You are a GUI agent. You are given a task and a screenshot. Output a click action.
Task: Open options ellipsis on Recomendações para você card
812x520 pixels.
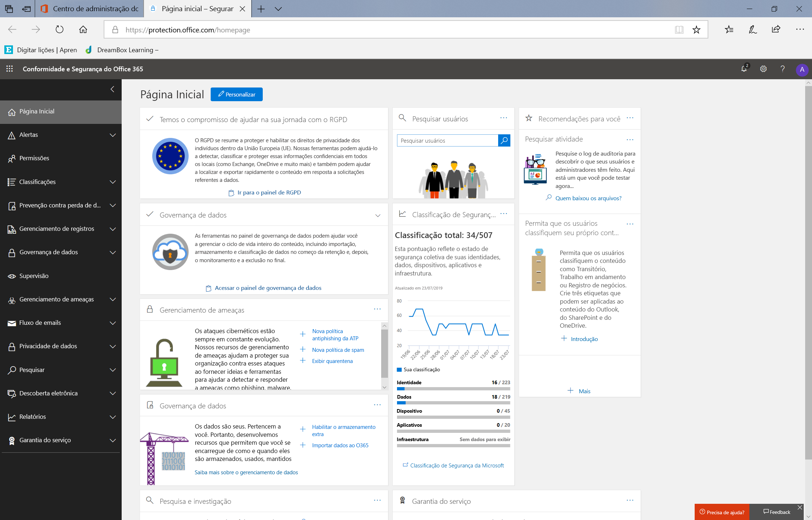pyautogui.click(x=630, y=118)
